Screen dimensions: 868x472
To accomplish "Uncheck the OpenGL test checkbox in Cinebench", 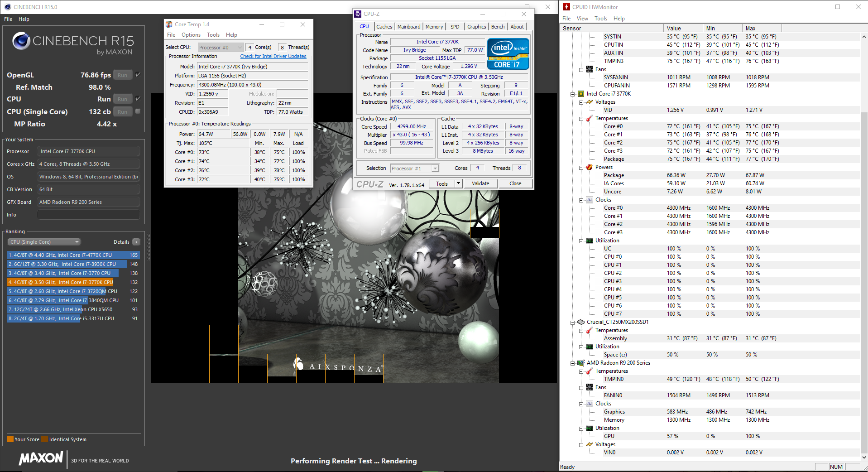I will [x=138, y=75].
